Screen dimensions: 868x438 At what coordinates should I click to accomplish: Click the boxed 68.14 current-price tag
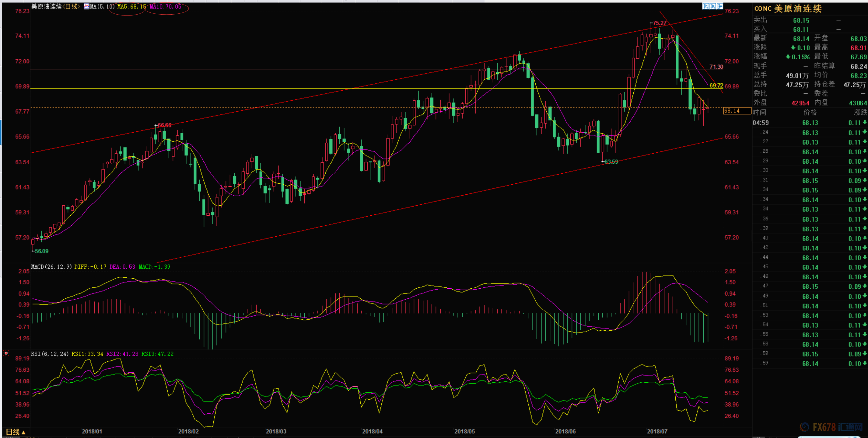[737, 111]
